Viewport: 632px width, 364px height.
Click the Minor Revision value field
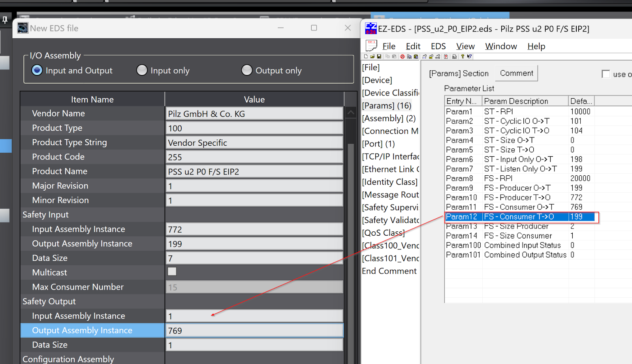[254, 201]
